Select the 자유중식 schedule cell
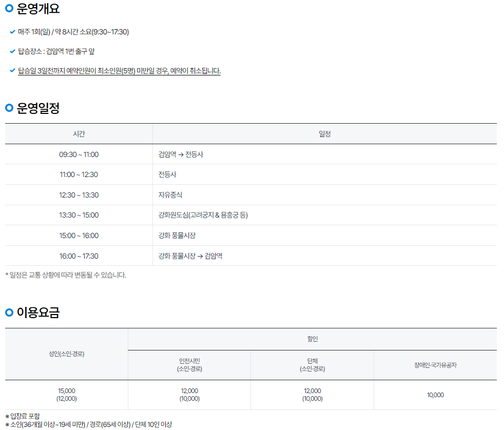Viewport: 504px width, 430px height. pyautogui.click(x=325, y=195)
